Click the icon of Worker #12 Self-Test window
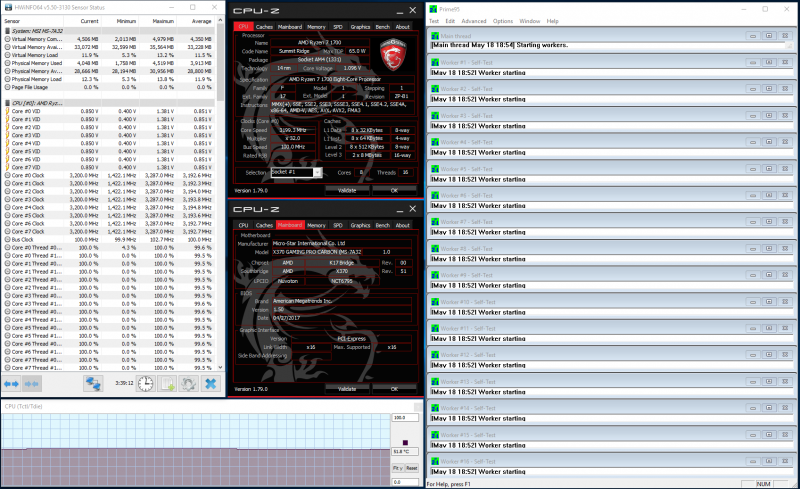Viewport: 800px width, 489px height. point(435,355)
